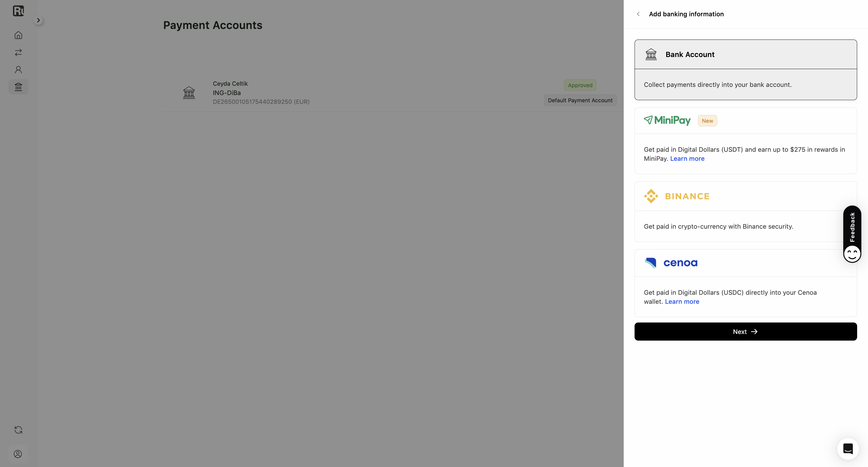868x467 pixels.
Task: Click the Binance diamond logo icon
Action: click(651, 196)
